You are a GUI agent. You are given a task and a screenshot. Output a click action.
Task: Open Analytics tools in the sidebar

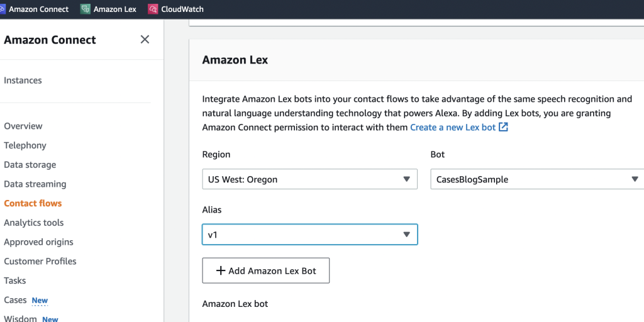[33, 223]
